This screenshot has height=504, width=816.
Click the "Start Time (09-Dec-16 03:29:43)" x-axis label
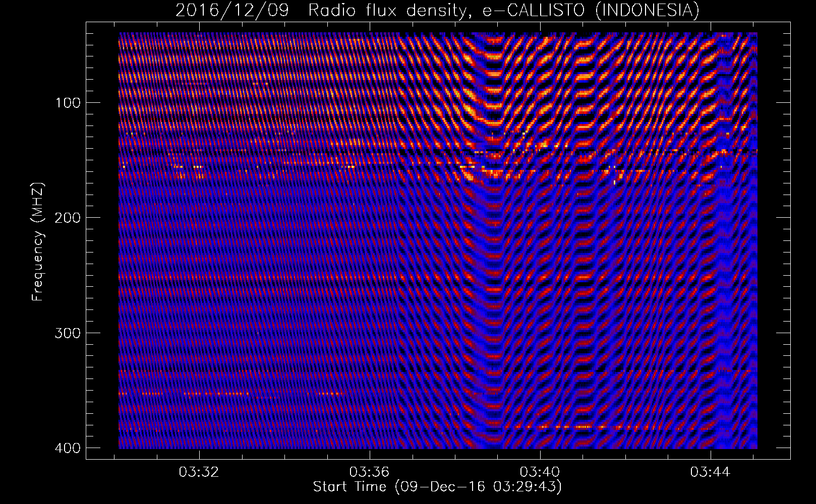click(437, 487)
